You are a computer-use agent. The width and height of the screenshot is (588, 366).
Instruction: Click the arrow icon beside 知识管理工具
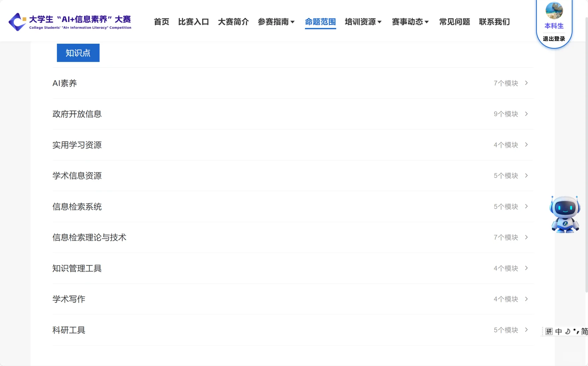526,268
